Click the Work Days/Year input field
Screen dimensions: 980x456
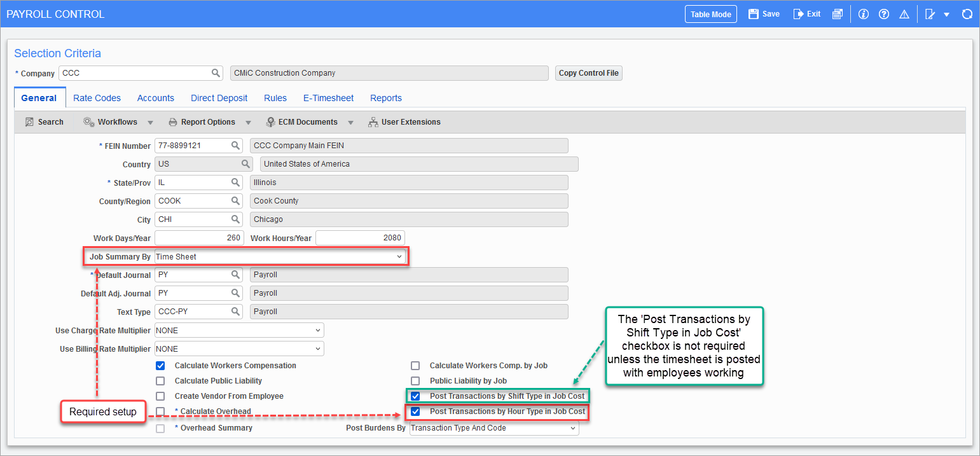198,237
